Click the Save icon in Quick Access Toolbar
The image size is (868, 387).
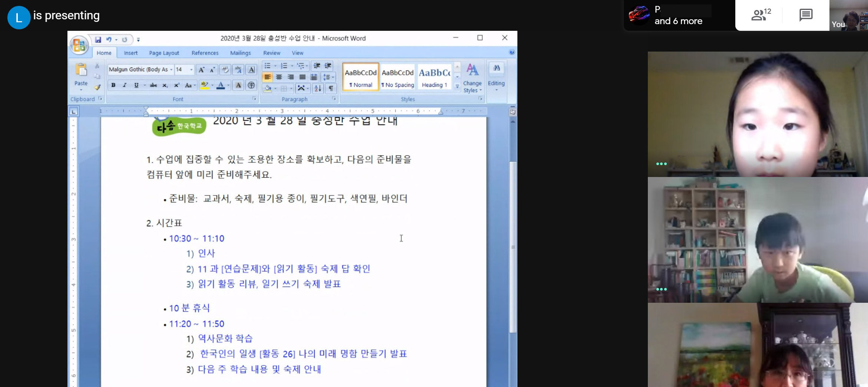click(98, 40)
